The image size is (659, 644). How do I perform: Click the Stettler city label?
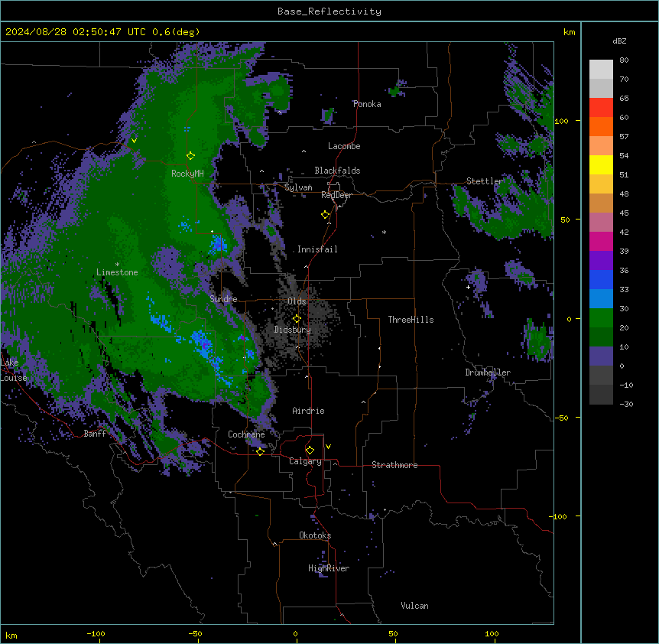[x=485, y=181]
